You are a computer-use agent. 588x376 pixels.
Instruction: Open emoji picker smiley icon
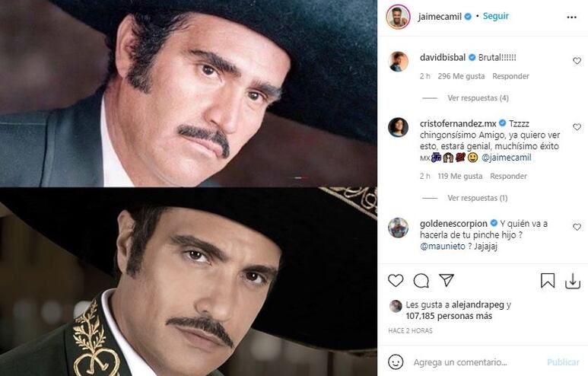click(x=396, y=362)
